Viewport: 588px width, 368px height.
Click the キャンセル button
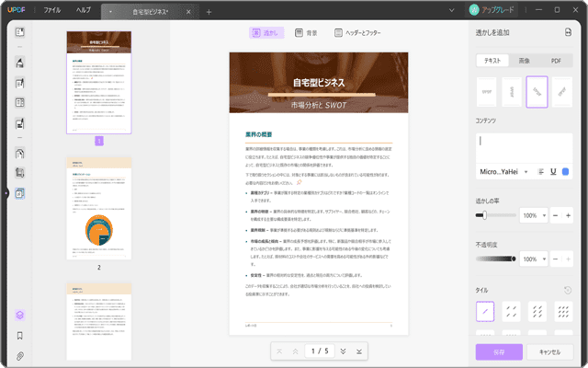(x=549, y=351)
